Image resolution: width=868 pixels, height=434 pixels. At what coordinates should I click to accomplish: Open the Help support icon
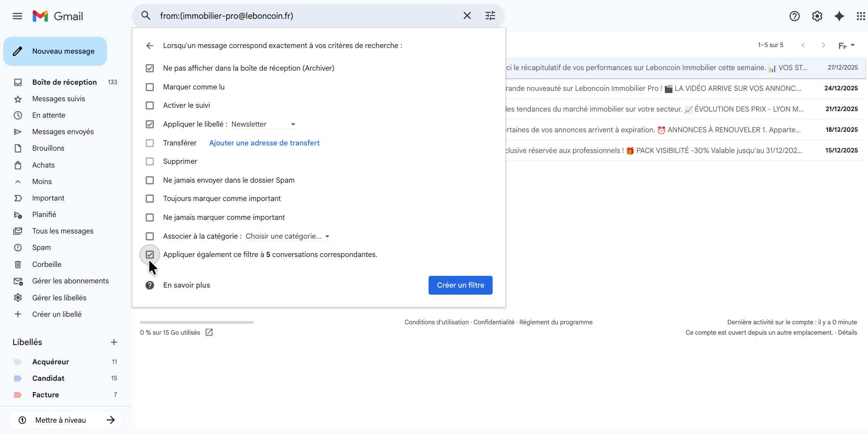click(x=795, y=16)
